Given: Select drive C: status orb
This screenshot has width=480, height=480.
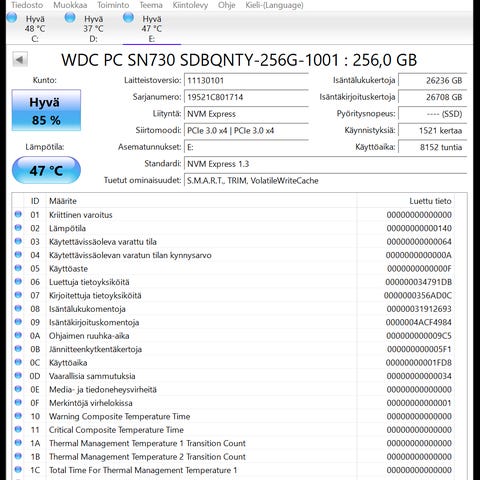Looking at the screenshot, I should coord(12,18).
